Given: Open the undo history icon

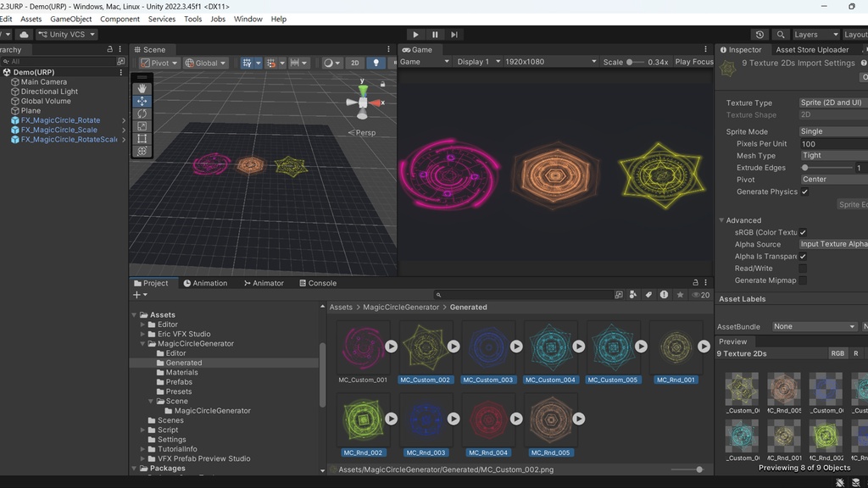Looking at the screenshot, I should (759, 34).
